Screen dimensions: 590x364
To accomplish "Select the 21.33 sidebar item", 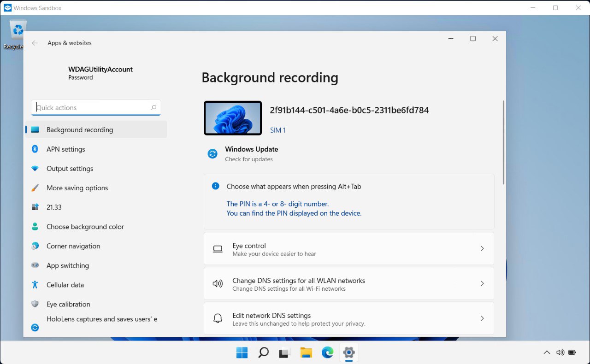I will (x=96, y=207).
